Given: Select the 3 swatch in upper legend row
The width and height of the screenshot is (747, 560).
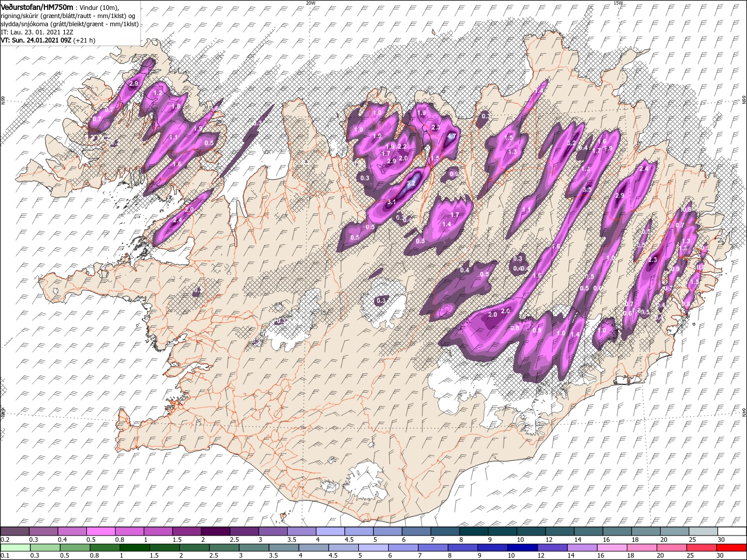Looking at the screenshot, I should tap(273, 531).
